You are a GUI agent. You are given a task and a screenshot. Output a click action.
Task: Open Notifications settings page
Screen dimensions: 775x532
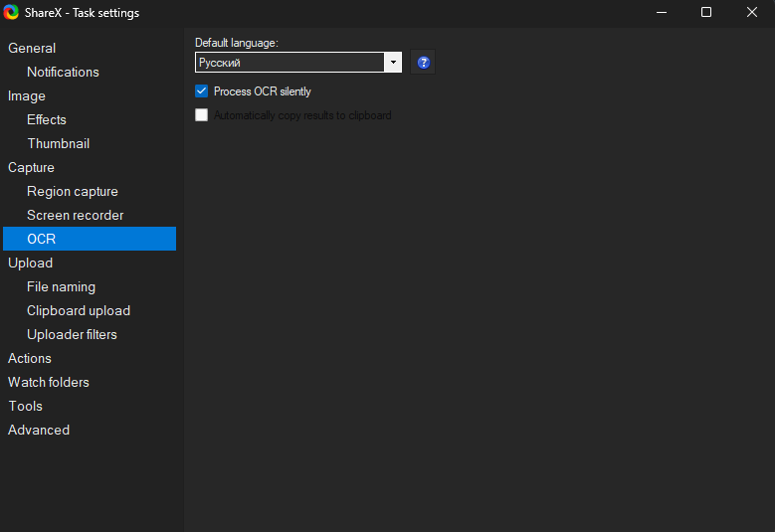(x=63, y=72)
